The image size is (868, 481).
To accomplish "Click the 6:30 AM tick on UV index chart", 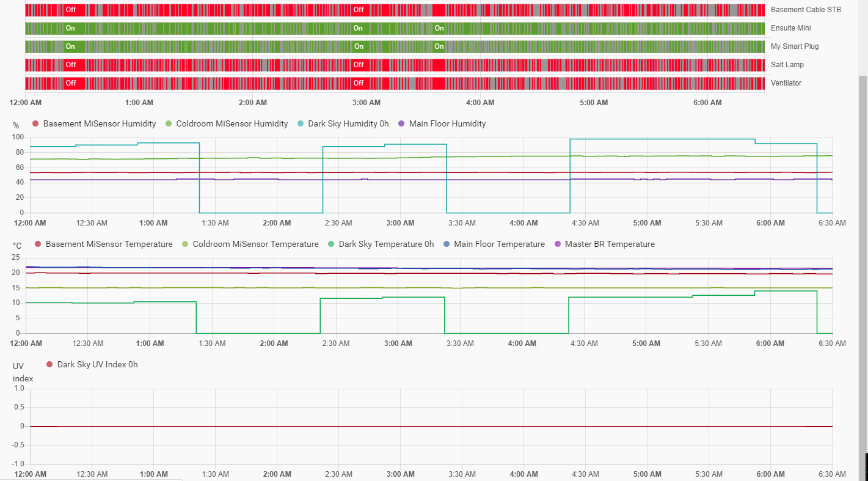I will pyautogui.click(x=832, y=474).
